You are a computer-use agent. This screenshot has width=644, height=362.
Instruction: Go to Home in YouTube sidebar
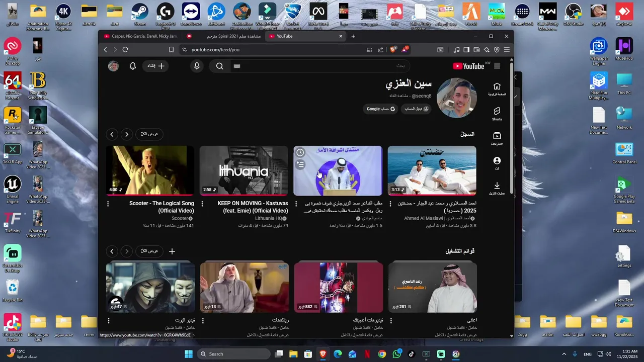(x=497, y=89)
